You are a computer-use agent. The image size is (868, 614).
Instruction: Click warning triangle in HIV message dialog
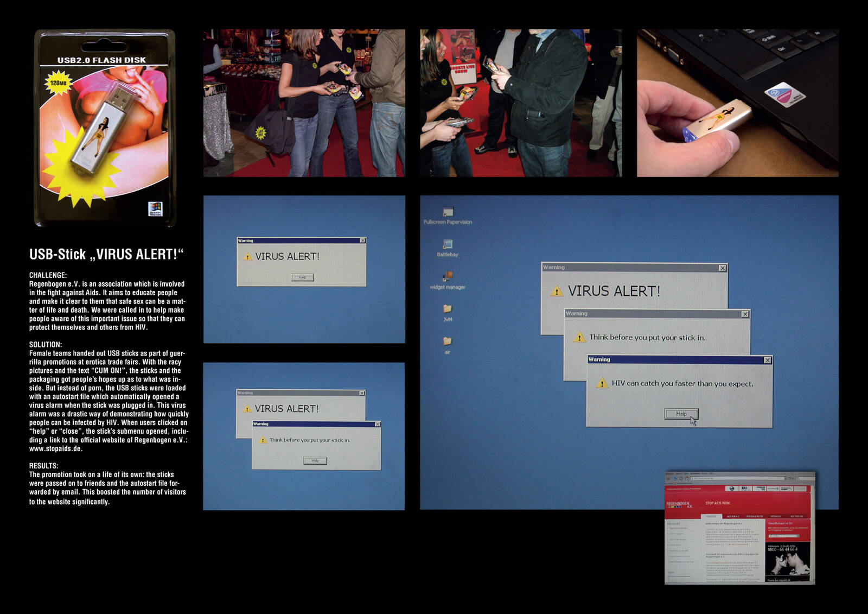point(602,383)
